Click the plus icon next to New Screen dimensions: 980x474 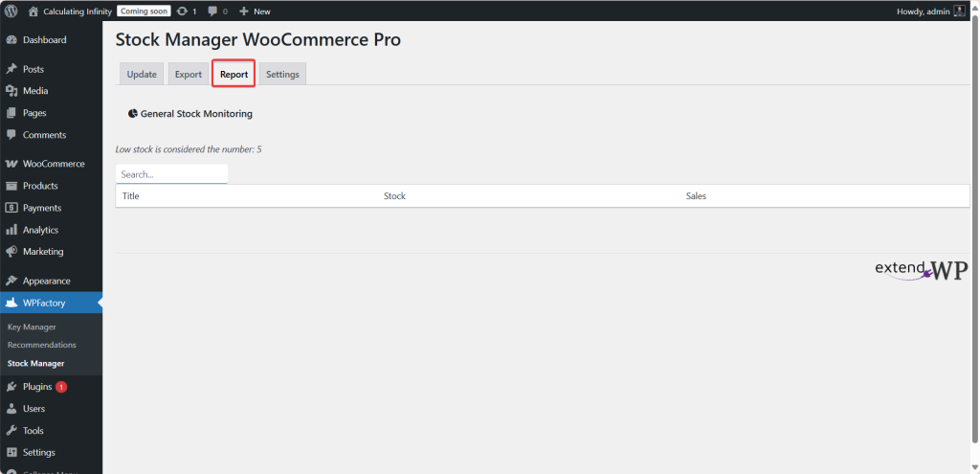pos(244,11)
